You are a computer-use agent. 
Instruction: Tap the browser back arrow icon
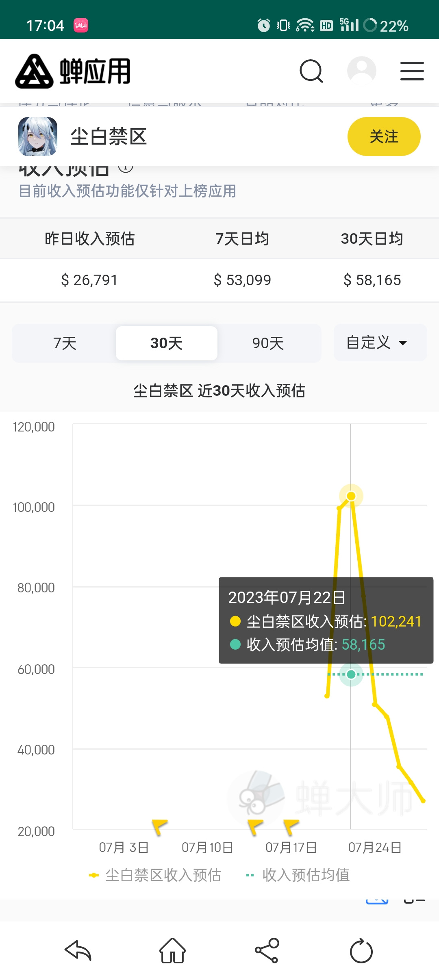(x=78, y=951)
